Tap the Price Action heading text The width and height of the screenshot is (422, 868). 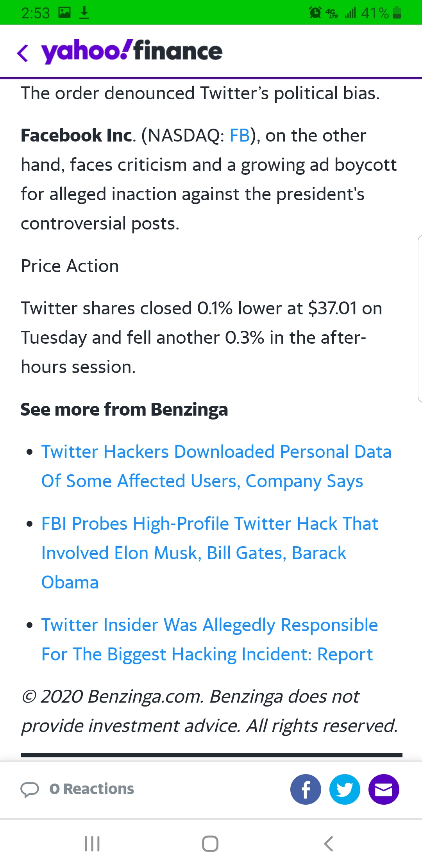pos(70,266)
